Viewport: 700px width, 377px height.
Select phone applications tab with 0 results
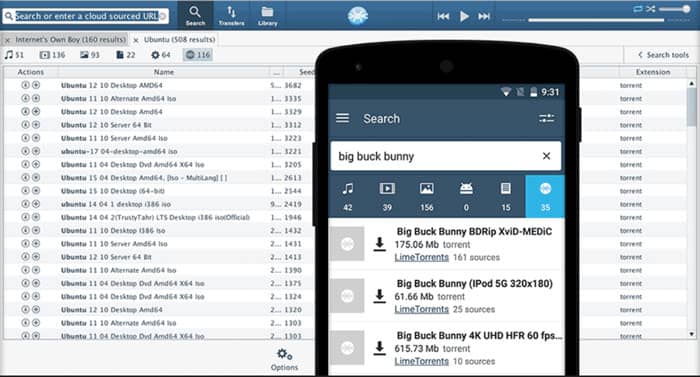466,196
